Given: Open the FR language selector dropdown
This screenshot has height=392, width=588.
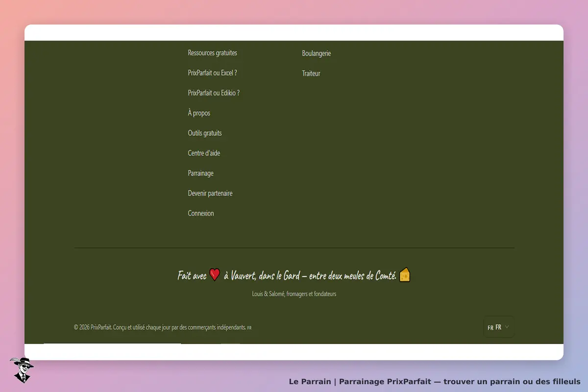Looking at the screenshot, I should [x=499, y=327].
